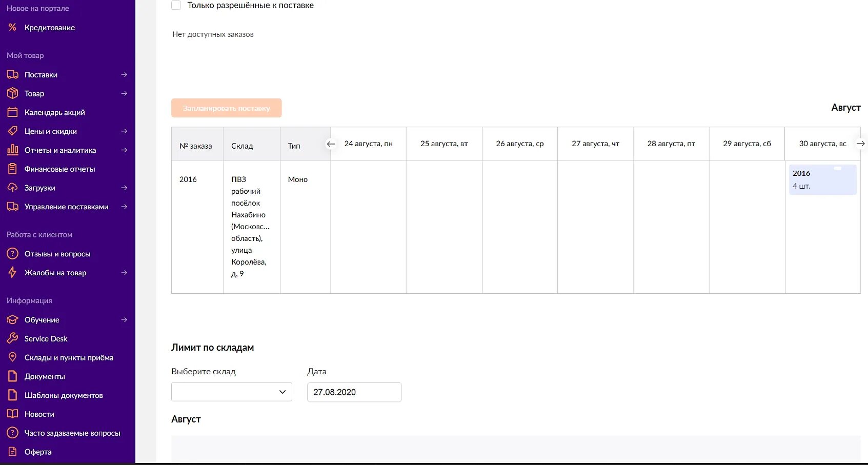The height and width of the screenshot is (465, 868).
Task: Open Кредитование menu item
Action: pyautogui.click(x=50, y=28)
